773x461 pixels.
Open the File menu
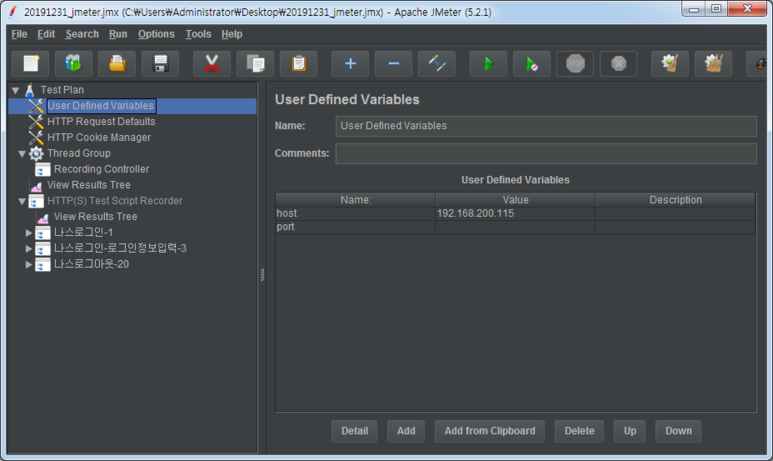[x=19, y=34]
